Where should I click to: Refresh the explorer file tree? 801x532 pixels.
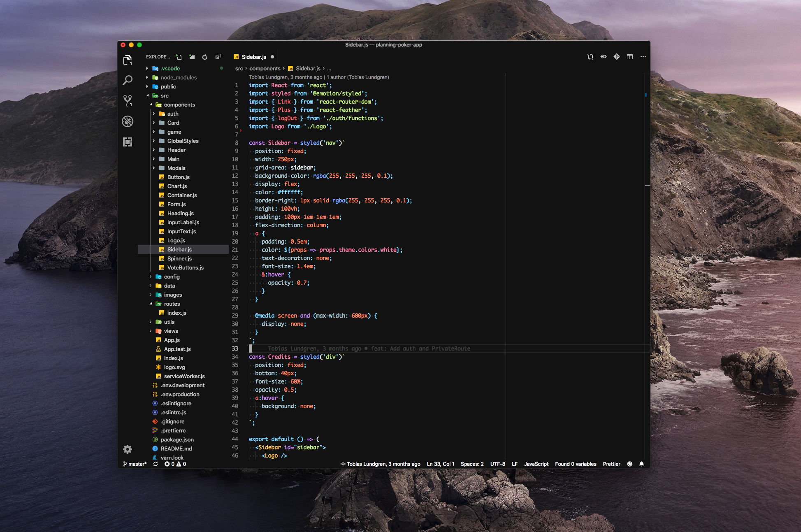pyautogui.click(x=205, y=57)
